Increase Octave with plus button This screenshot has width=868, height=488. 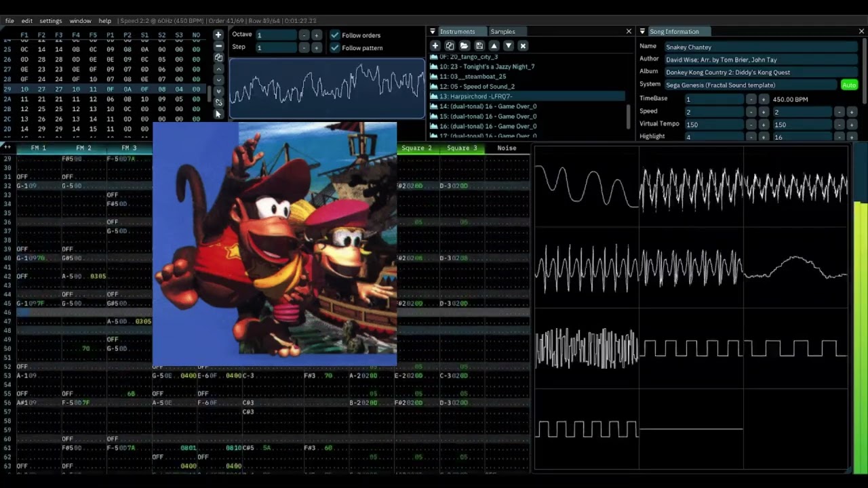316,35
